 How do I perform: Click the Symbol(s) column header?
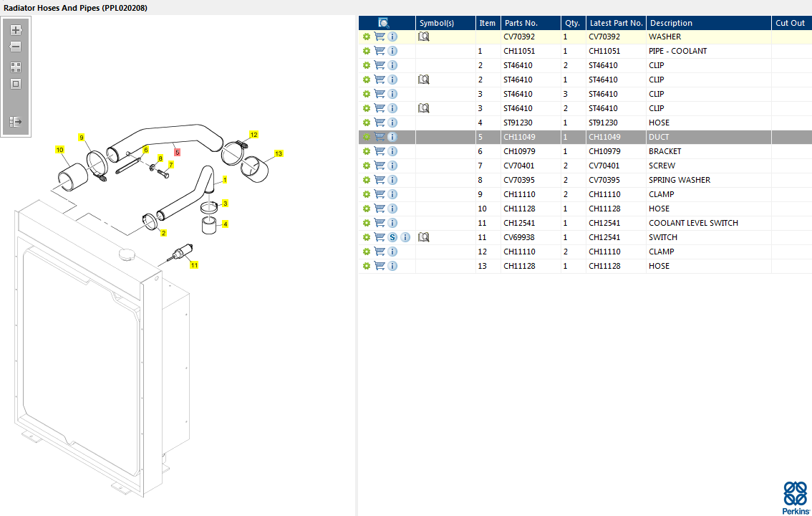(x=445, y=23)
